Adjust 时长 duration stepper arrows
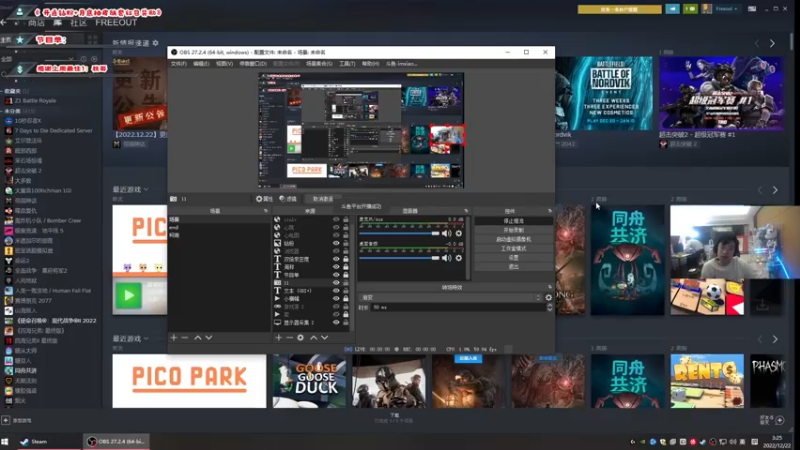800x450 pixels. pos(549,308)
